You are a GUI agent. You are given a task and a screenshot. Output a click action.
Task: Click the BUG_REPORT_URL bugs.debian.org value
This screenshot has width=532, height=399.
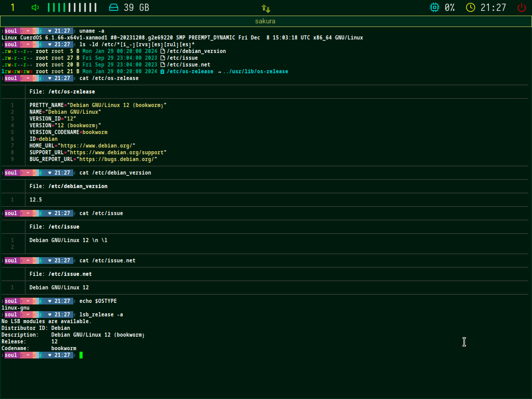click(117, 159)
